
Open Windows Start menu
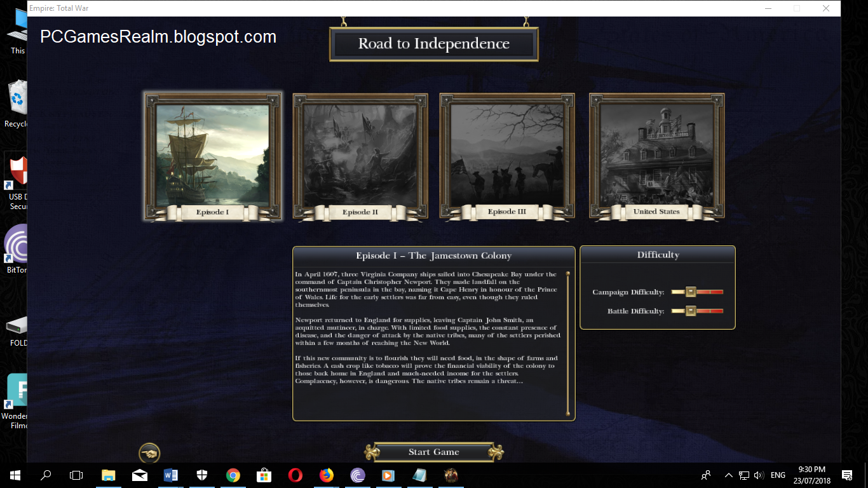[15, 475]
